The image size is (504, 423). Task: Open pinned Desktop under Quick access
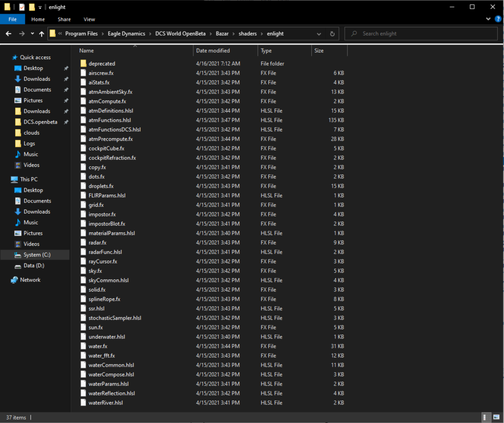pyautogui.click(x=33, y=68)
